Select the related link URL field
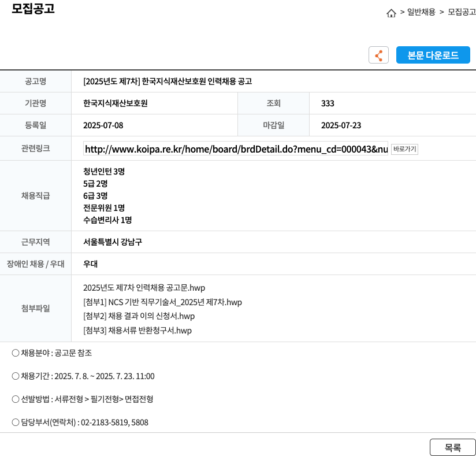Screen dimensions: 476x456 (236, 149)
